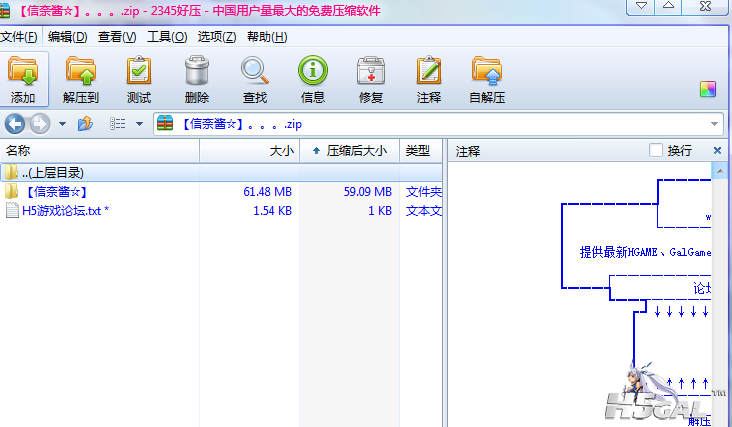Click the list view mode icon
This screenshot has width=732, height=427.
point(117,124)
